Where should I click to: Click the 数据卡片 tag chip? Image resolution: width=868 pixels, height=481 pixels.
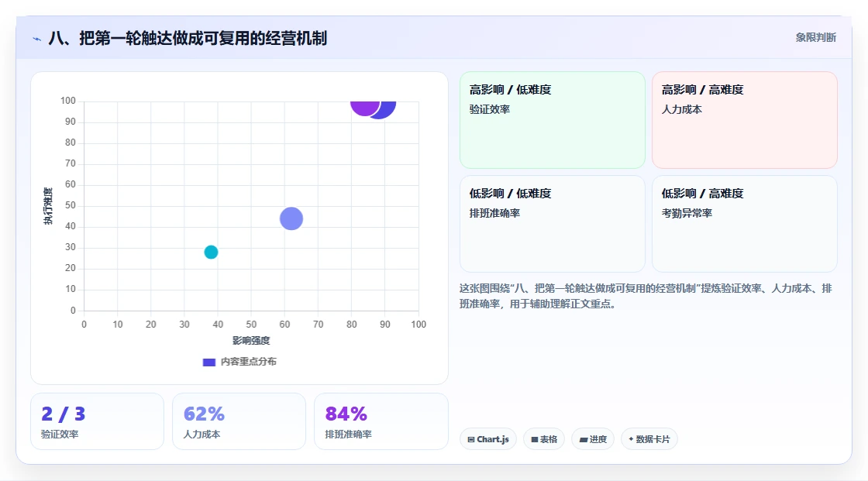(x=649, y=439)
